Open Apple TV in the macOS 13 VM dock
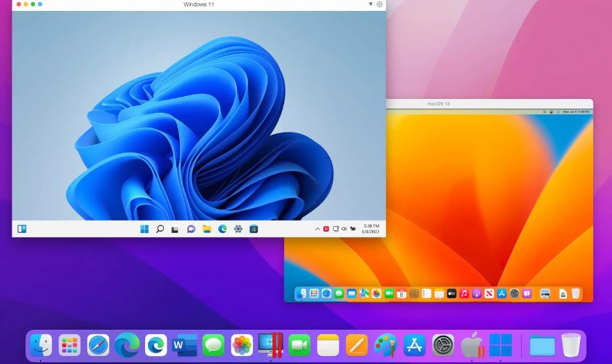 tap(452, 293)
